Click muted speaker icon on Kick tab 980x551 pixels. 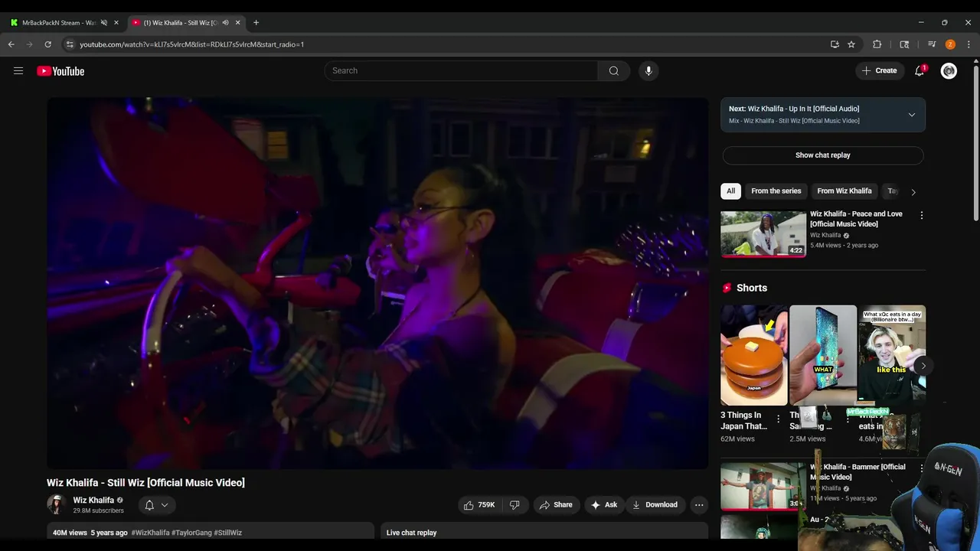coord(103,22)
